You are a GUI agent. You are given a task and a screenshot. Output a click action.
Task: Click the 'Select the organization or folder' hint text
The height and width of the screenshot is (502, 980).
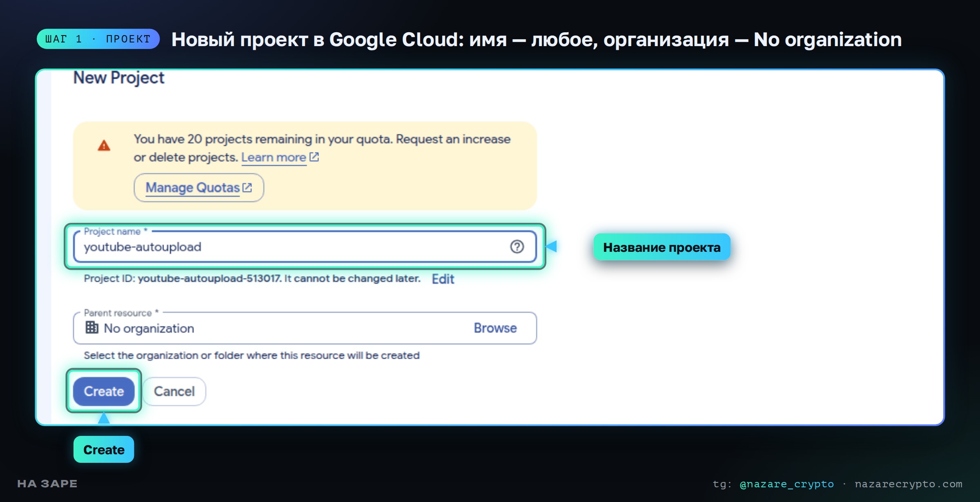click(252, 355)
